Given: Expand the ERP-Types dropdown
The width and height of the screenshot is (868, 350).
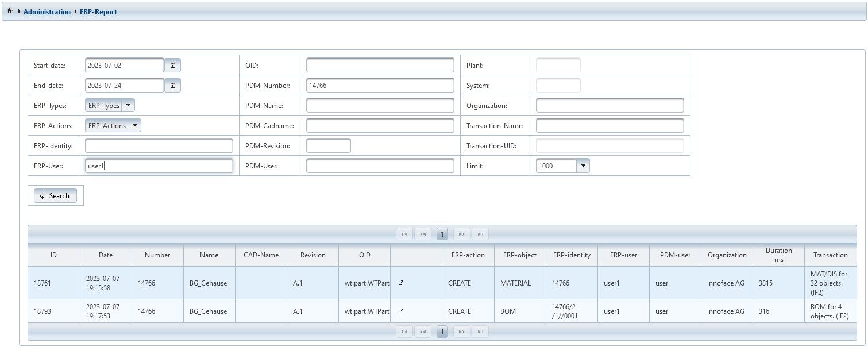Looking at the screenshot, I should 129,106.
